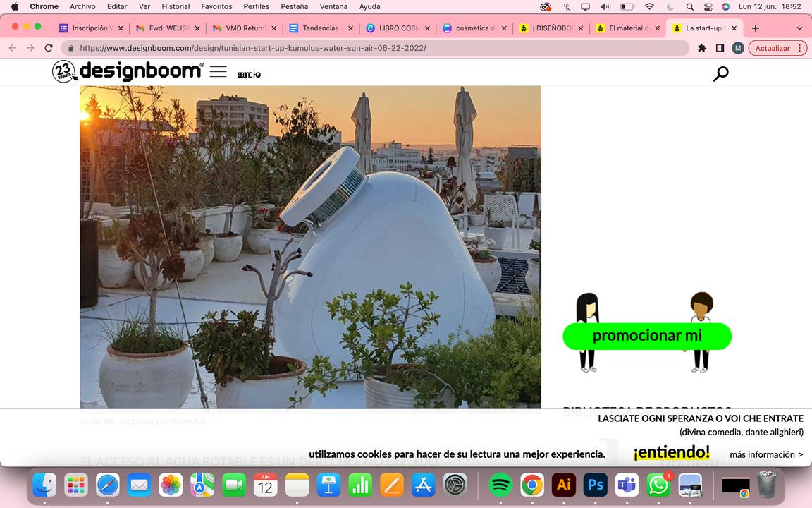Launch Spotify from the dock

coord(500,485)
